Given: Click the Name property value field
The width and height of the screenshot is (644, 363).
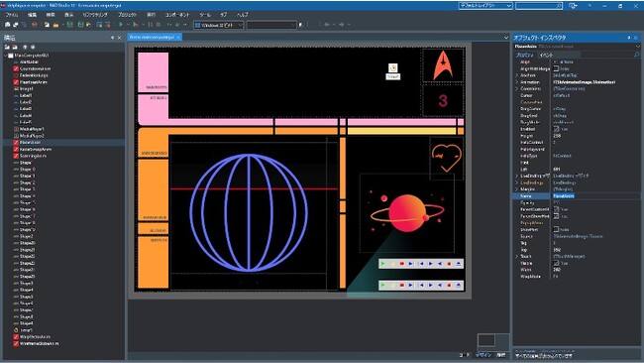Looking at the screenshot, I should [595, 196].
